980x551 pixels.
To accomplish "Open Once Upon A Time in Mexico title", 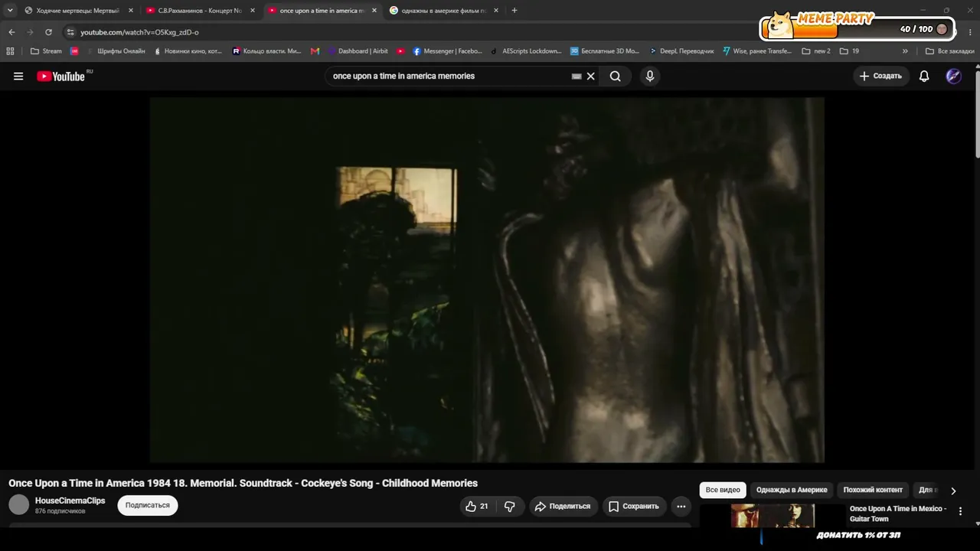I will [898, 514].
